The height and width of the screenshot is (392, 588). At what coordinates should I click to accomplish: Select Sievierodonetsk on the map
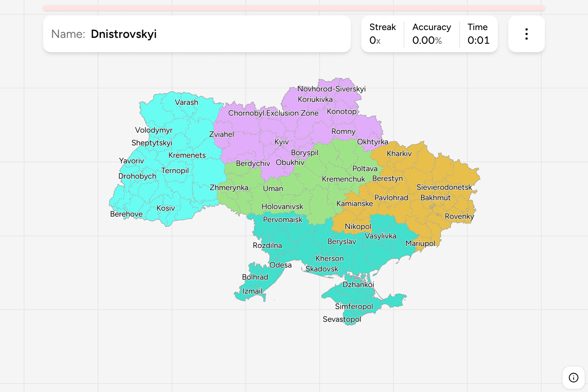click(x=444, y=187)
